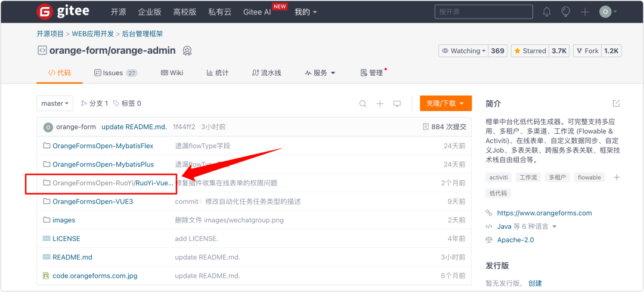
Task: Click the README.md file icon
Action: click(47, 257)
